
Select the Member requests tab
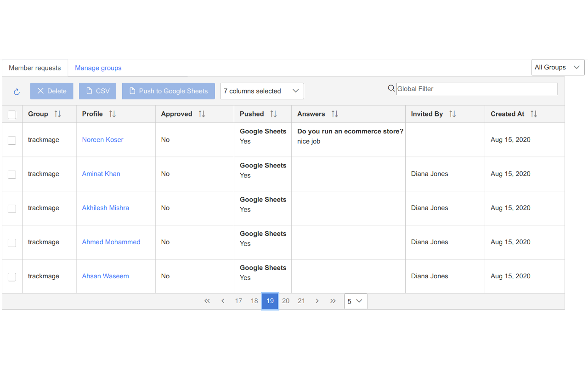pyautogui.click(x=35, y=68)
